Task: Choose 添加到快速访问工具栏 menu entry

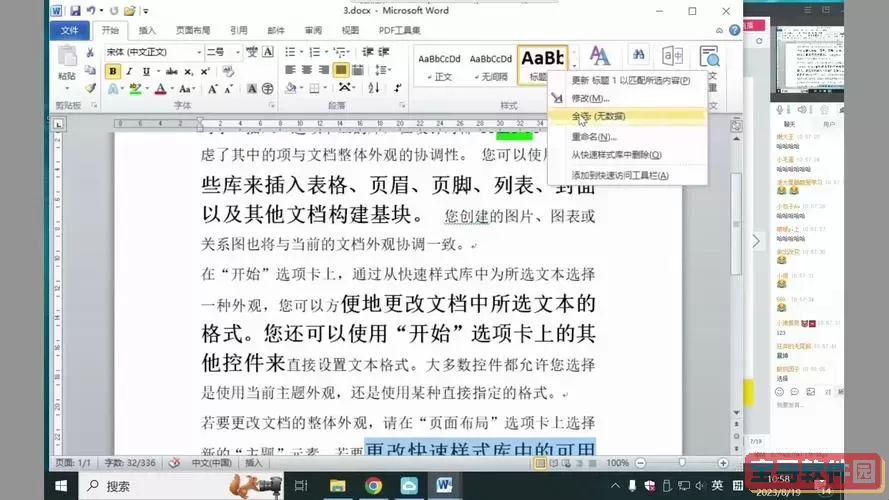Action: click(x=627, y=175)
